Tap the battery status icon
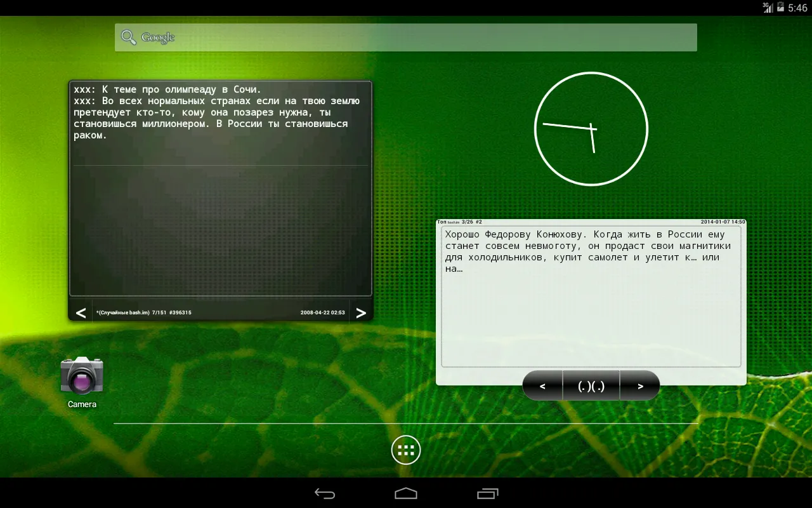Screen dimensions: 812x508 pos(781,7)
